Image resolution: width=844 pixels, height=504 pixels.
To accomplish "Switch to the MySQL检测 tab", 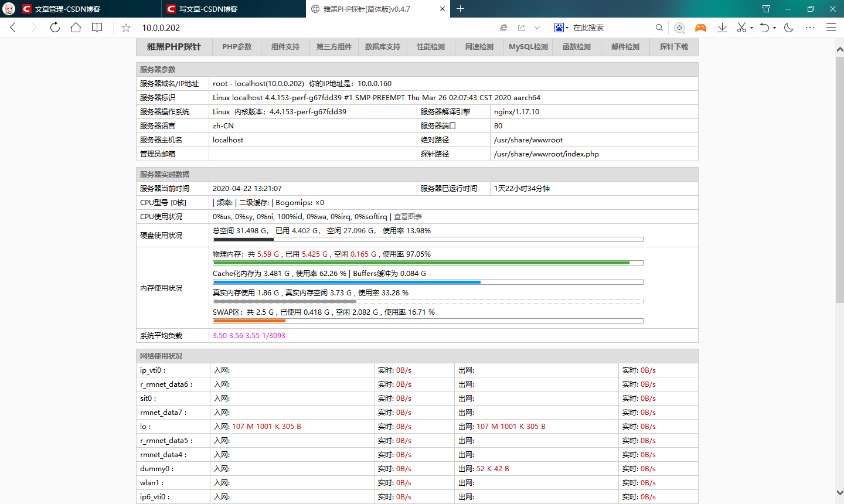I will coord(528,47).
